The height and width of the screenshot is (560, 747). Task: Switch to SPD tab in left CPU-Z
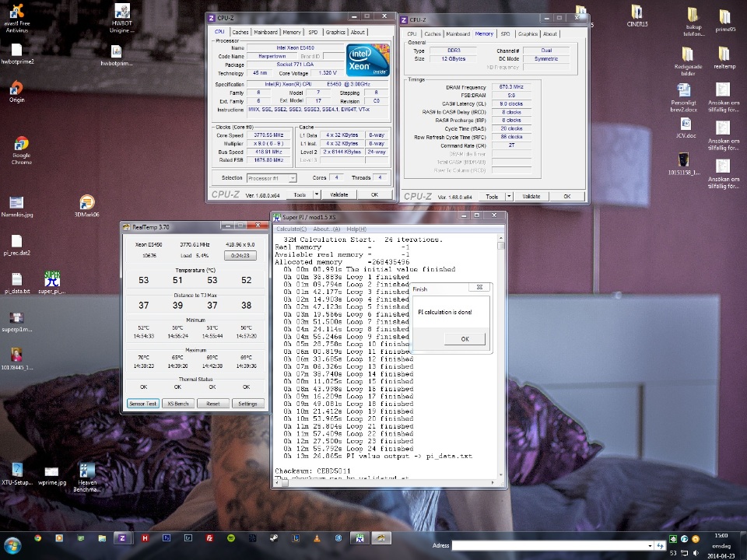pos(313,32)
